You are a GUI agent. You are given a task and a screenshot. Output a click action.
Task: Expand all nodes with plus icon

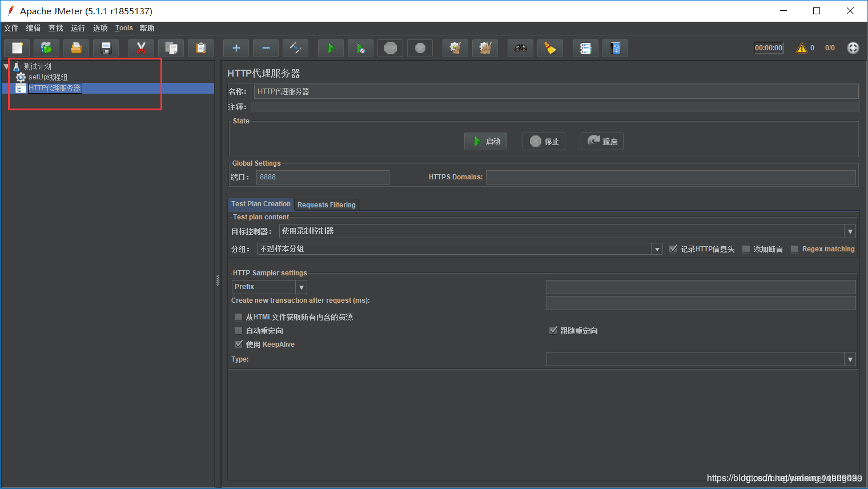click(x=236, y=48)
